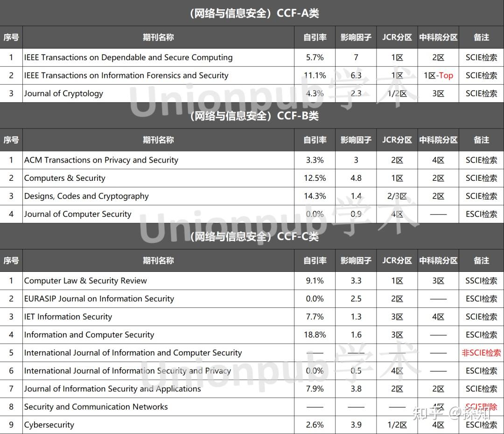Click 非SCIE检索 note for row 5
The height and width of the screenshot is (434, 504).
(x=481, y=353)
